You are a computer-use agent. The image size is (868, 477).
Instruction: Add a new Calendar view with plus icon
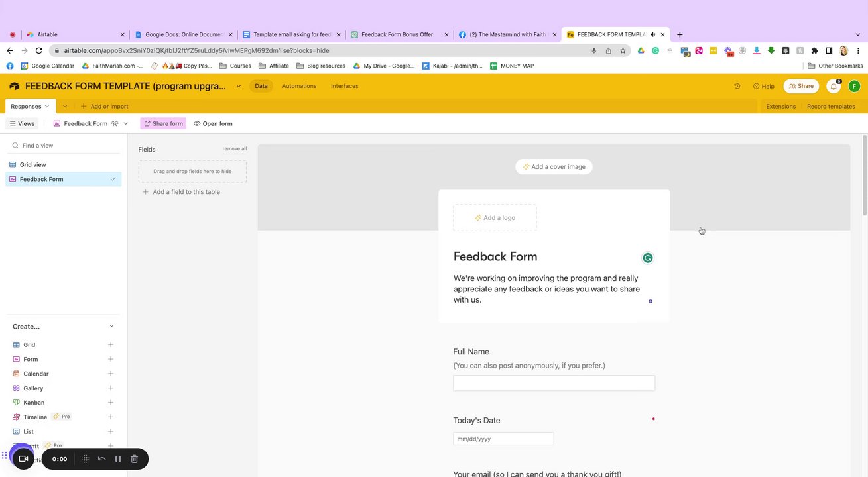pos(111,374)
